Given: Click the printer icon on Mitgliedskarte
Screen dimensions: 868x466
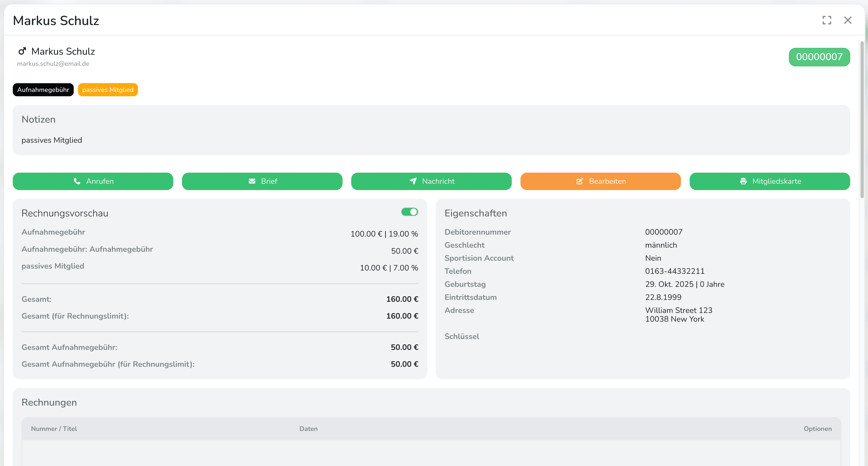Looking at the screenshot, I should [x=743, y=181].
